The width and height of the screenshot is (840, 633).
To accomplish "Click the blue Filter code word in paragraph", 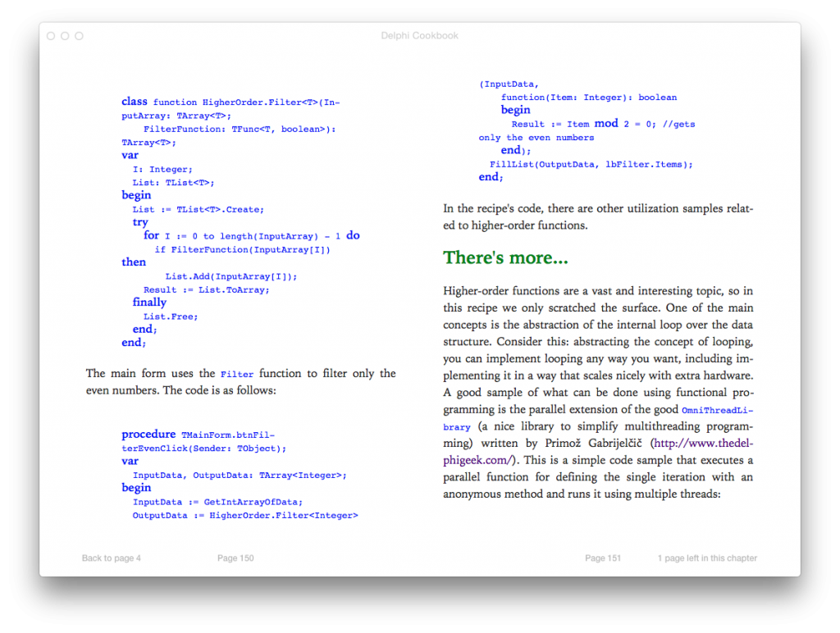I will coord(237,374).
